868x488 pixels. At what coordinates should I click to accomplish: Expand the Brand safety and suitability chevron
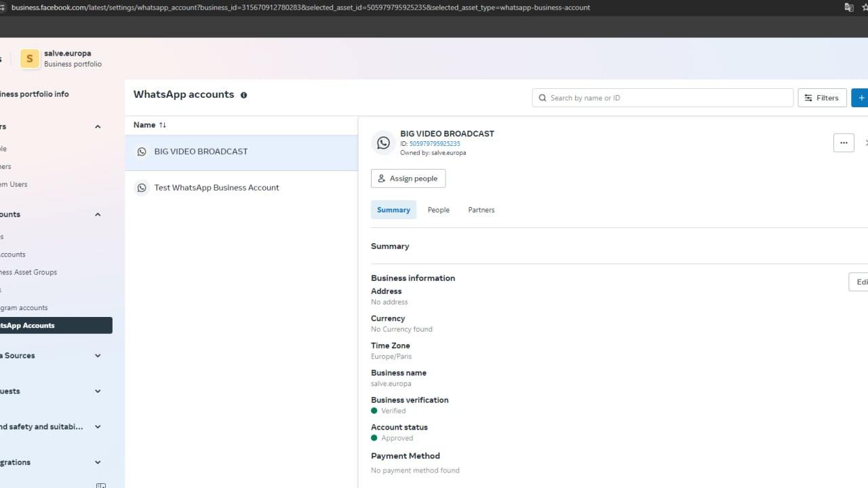click(x=98, y=427)
